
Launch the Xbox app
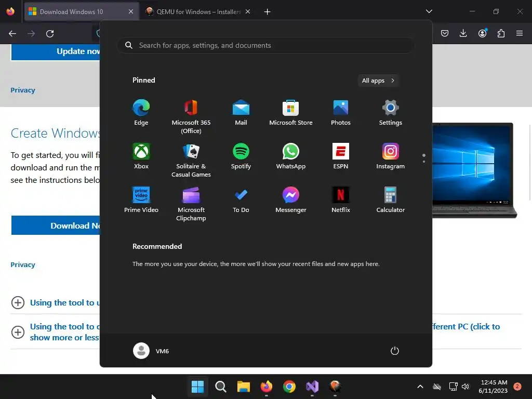tap(141, 156)
